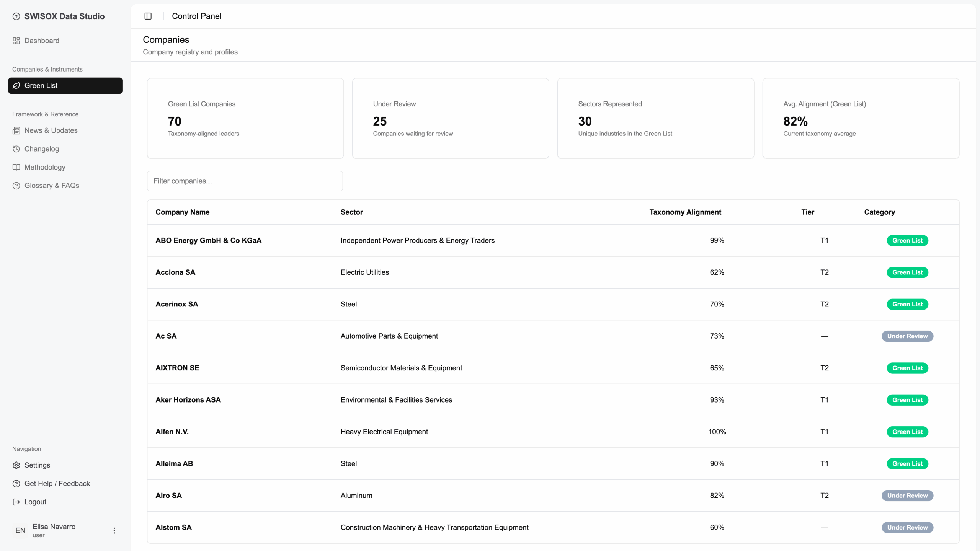Sort by Taxonomy Alignment column header

(x=685, y=212)
